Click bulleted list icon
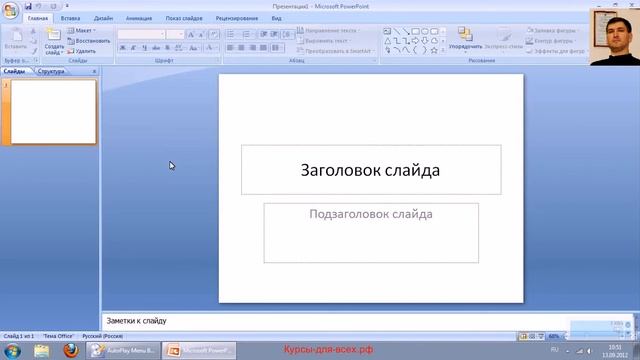The image size is (640, 360). click(x=232, y=34)
